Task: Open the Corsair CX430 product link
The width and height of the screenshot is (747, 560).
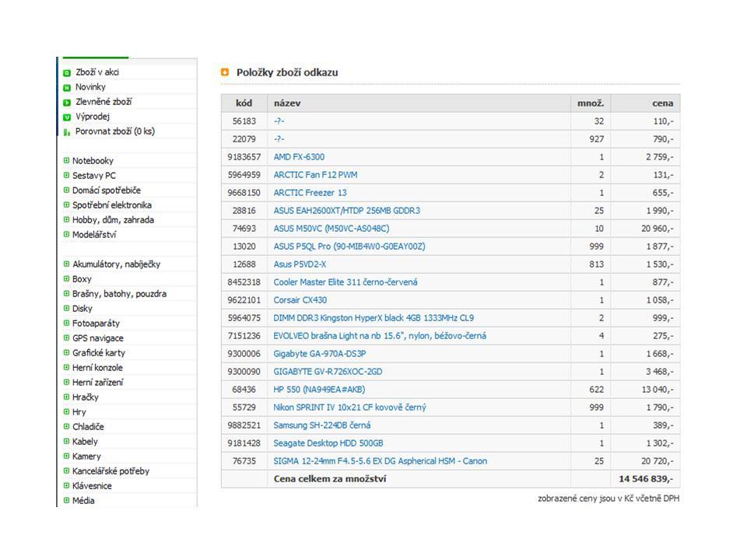Action: (300, 300)
